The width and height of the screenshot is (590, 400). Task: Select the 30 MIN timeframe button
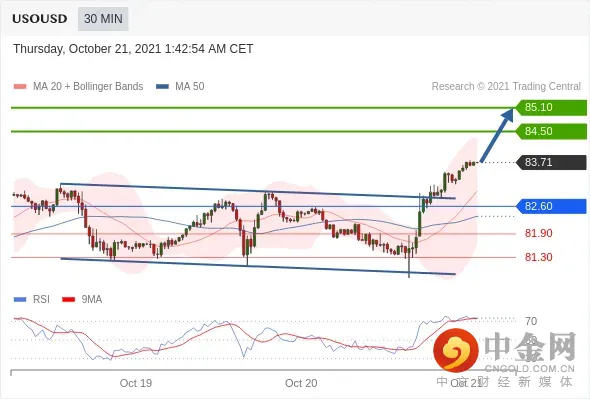click(x=103, y=18)
